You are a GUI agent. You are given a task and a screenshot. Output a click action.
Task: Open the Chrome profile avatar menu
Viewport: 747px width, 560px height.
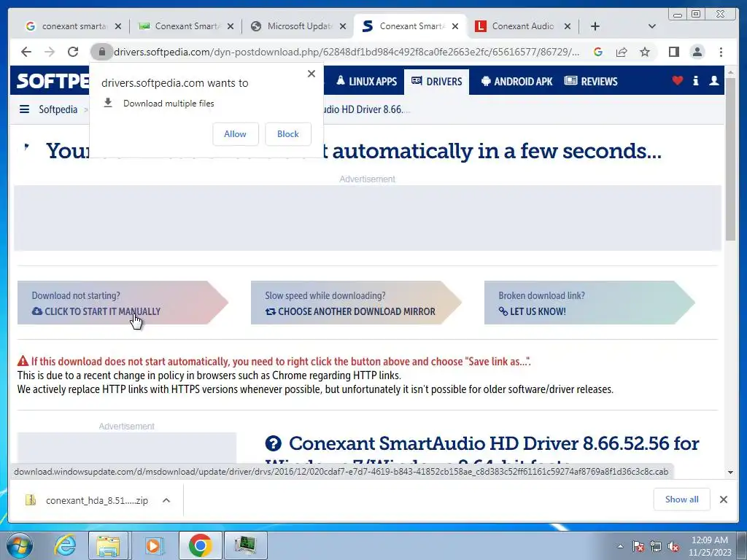pos(697,52)
